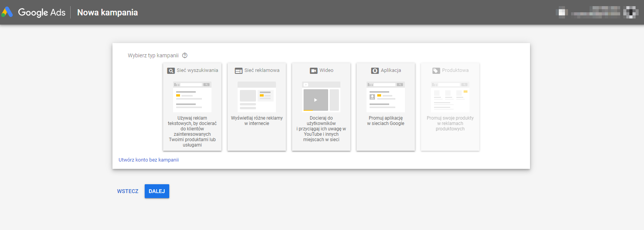Image resolution: width=644 pixels, height=230 pixels.
Task: Select the Sieć wyszukiwania preview thumbnail
Action: 192,97
